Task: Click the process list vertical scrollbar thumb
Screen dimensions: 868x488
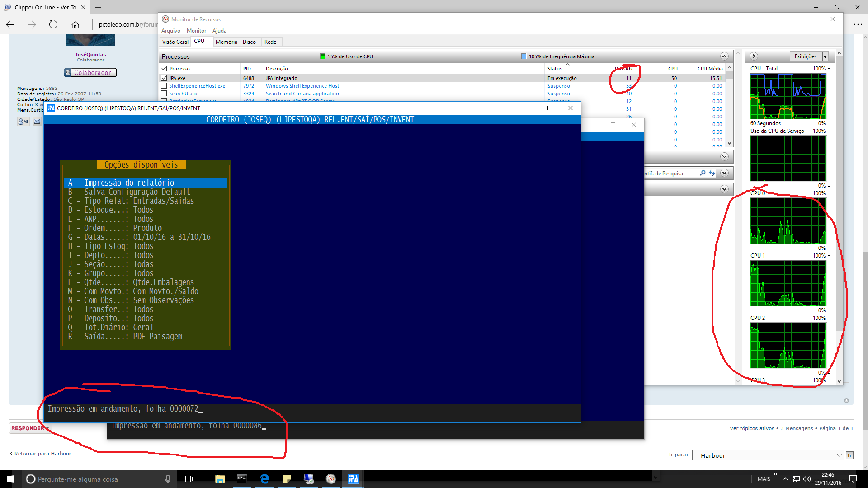Action: [x=729, y=75]
